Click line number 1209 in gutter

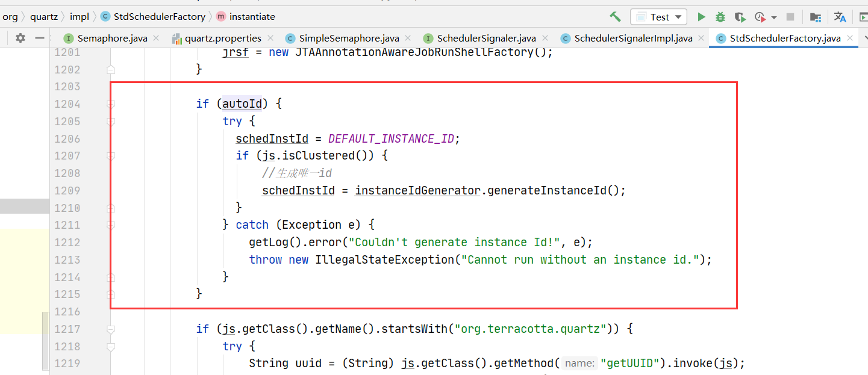tap(67, 190)
